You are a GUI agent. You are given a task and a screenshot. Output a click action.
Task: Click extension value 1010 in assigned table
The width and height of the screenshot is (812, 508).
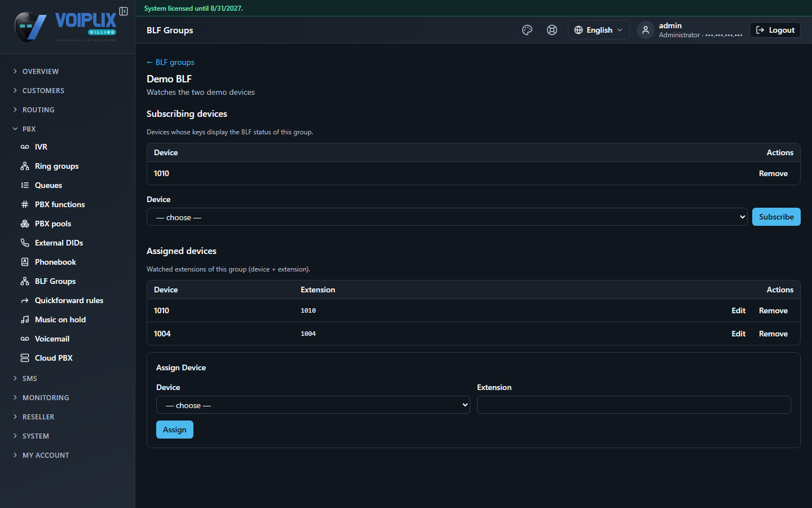pos(308,310)
